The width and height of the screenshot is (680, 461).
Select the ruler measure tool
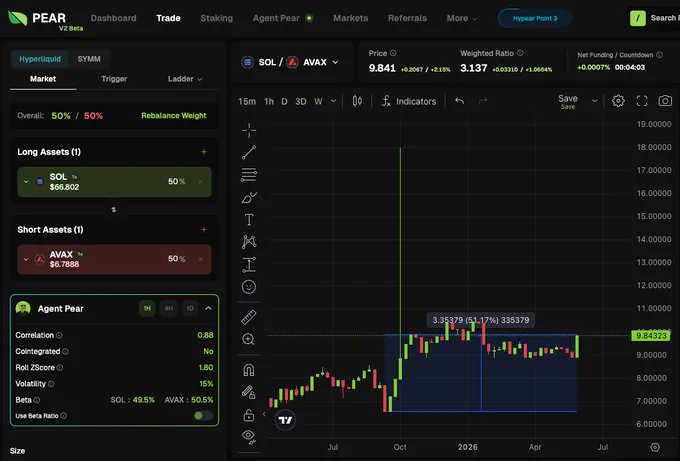249,317
